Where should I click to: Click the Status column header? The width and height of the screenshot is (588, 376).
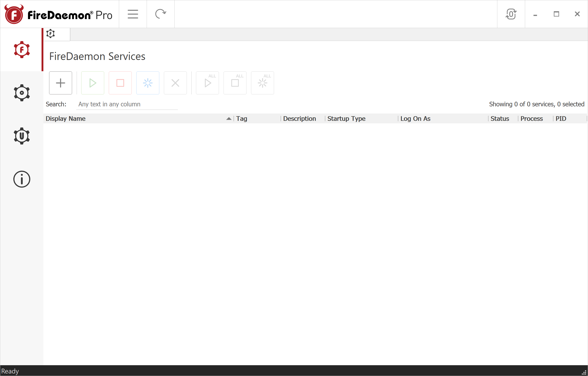pos(500,119)
